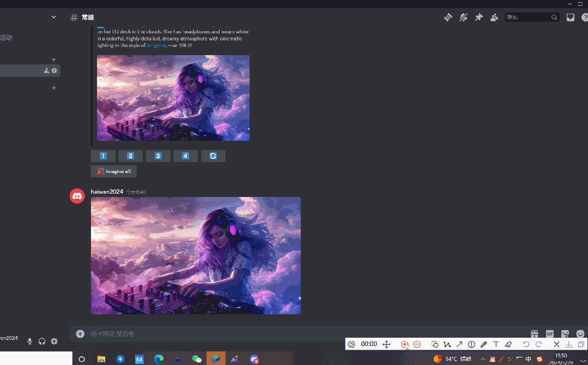Save recording with download icon

coord(569,344)
